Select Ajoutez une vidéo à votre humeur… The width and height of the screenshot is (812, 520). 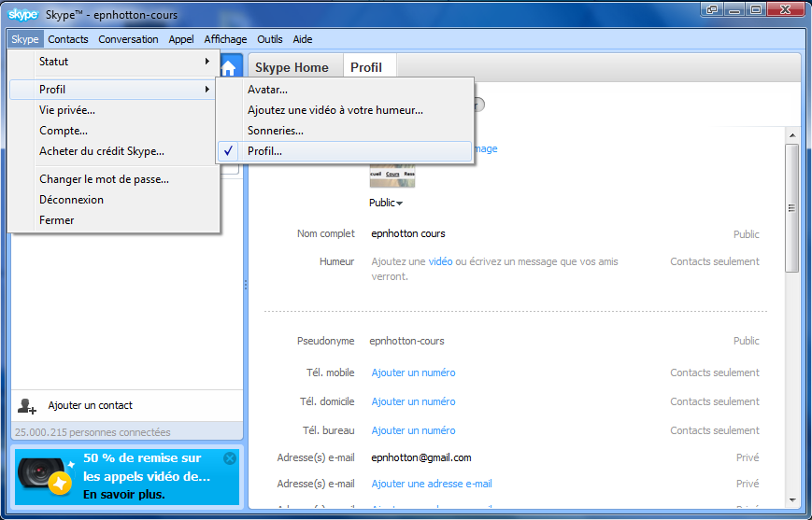coord(345,110)
